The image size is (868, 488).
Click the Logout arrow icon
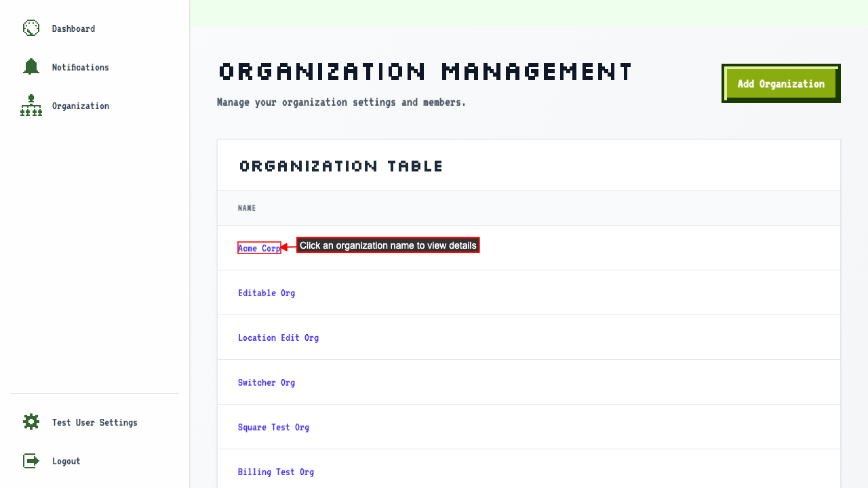click(31, 461)
